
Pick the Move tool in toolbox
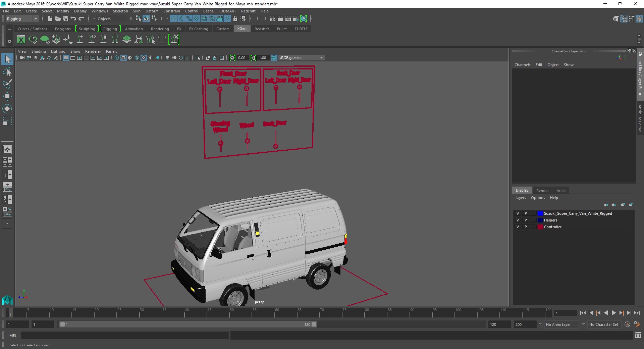pos(7,96)
